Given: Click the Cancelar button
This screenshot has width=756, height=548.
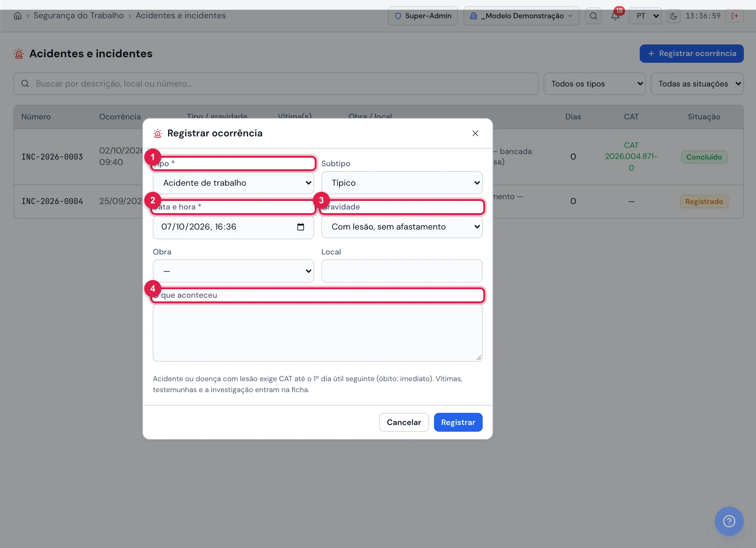Looking at the screenshot, I should coord(404,422).
